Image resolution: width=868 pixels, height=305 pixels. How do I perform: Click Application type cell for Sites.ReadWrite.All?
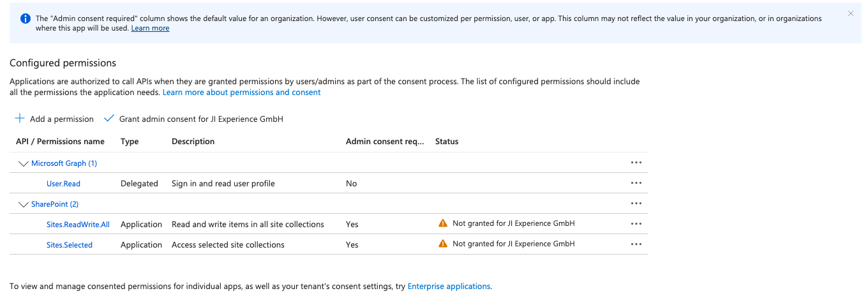click(x=142, y=225)
